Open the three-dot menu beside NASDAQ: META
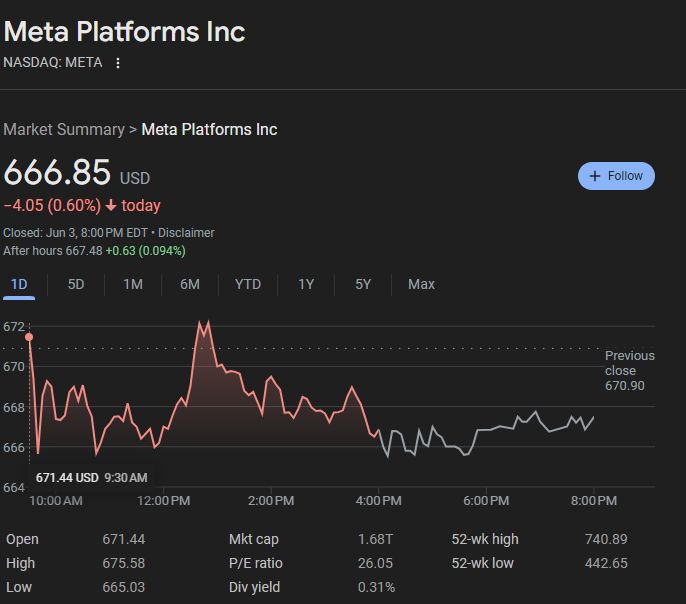Viewport: 686px width, 604px height. click(118, 63)
